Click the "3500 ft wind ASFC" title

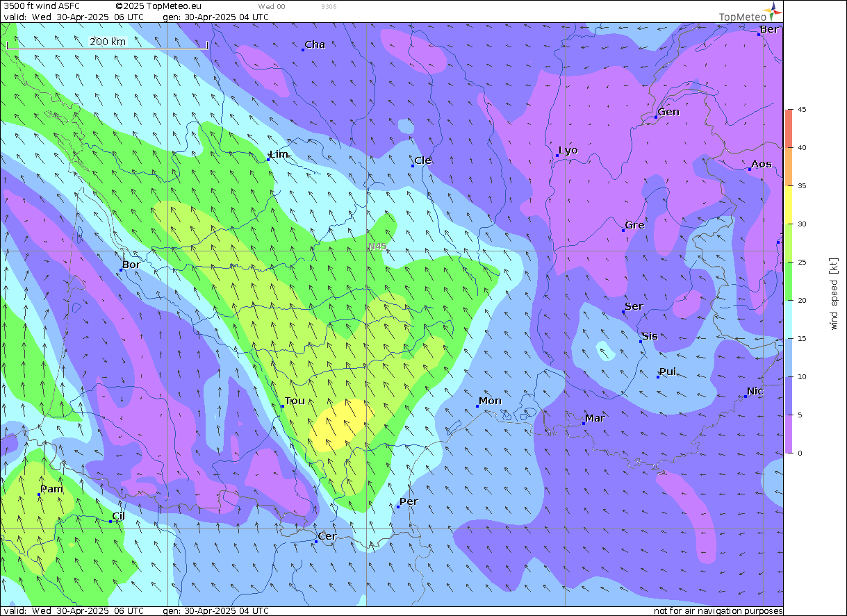point(42,6)
